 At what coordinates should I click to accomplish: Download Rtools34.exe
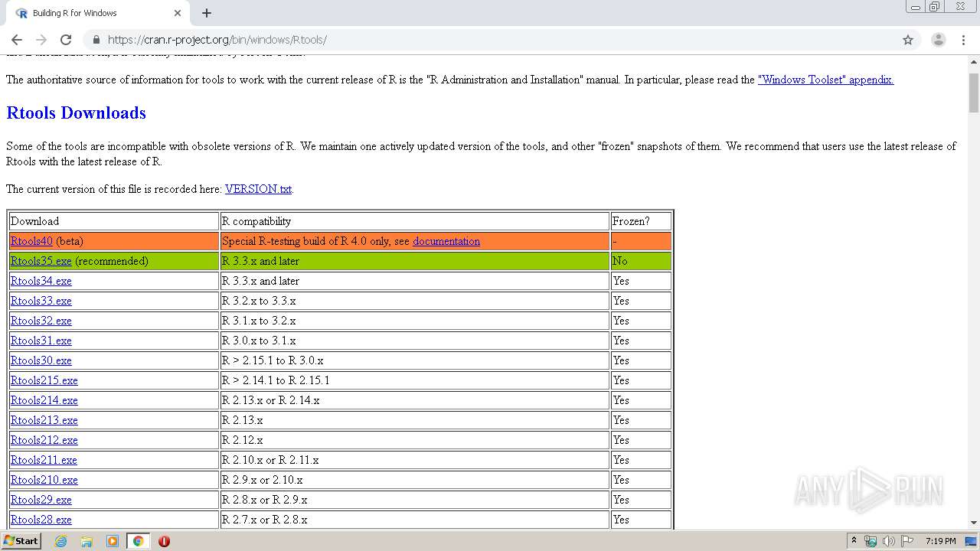pyautogui.click(x=41, y=281)
